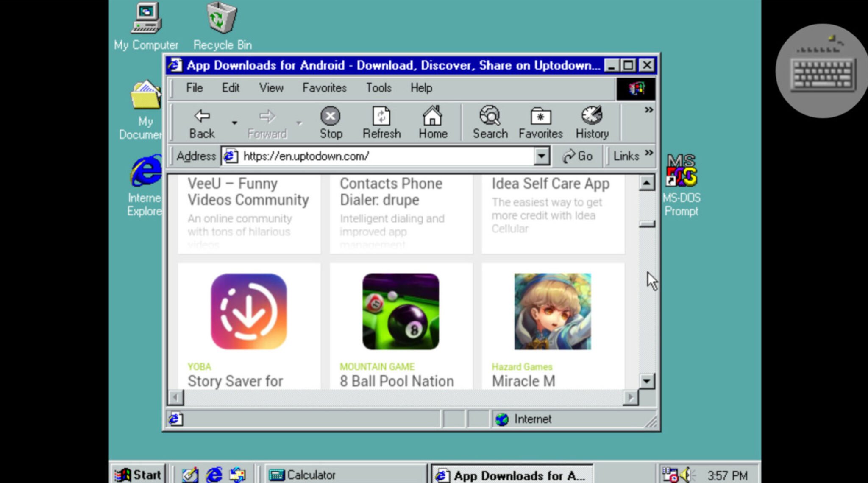Open the Favorites menu
The image size is (868, 483).
[x=324, y=88]
